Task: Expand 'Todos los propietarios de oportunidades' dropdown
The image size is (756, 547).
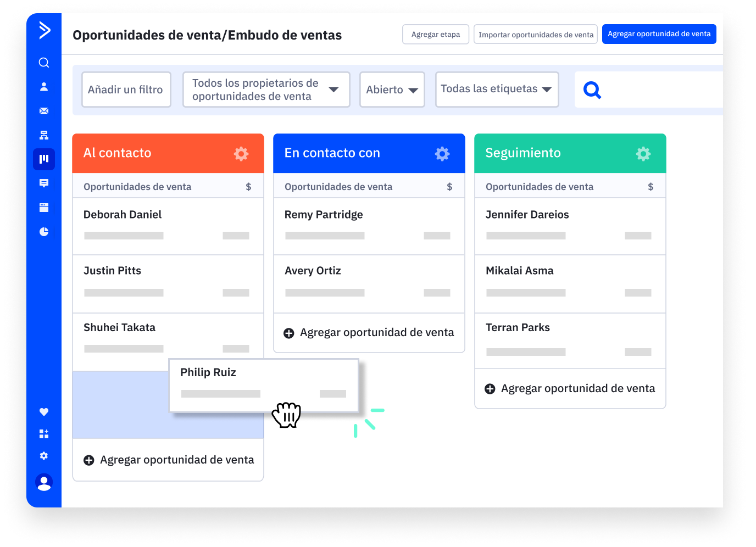Action: click(x=266, y=90)
